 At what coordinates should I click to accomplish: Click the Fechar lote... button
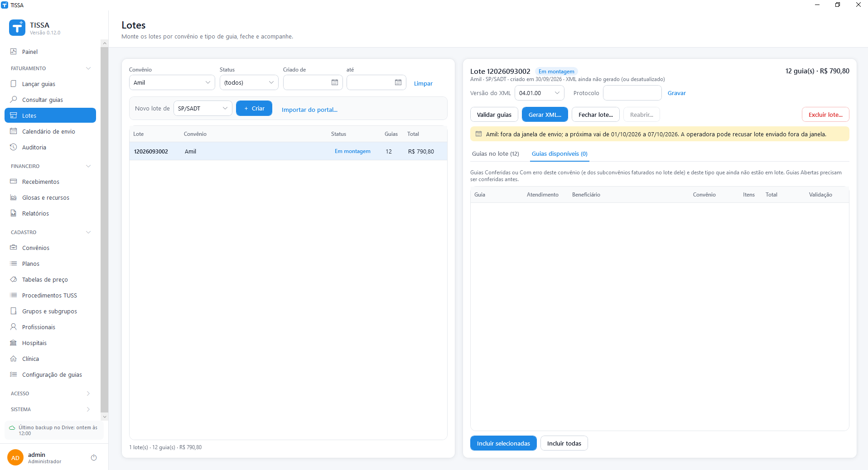click(596, 115)
